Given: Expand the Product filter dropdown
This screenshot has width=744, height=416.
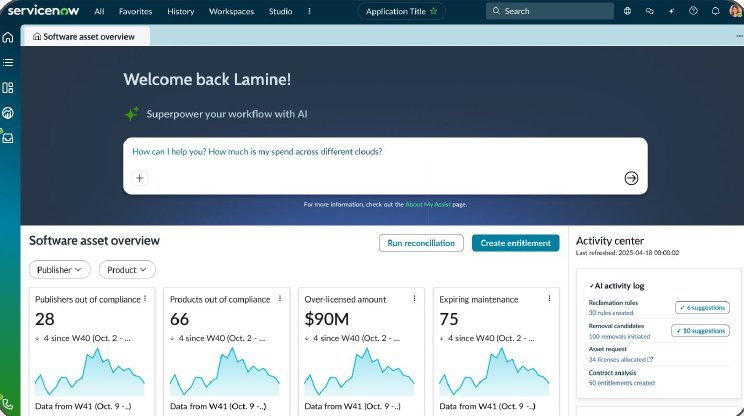Looking at the screenshot, I should 127,269.
